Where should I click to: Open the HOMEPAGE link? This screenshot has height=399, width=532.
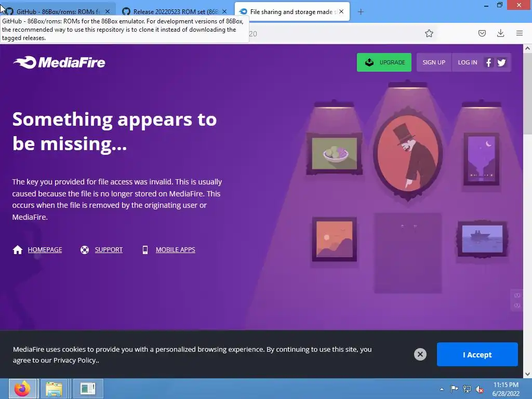tap(45, 250)
